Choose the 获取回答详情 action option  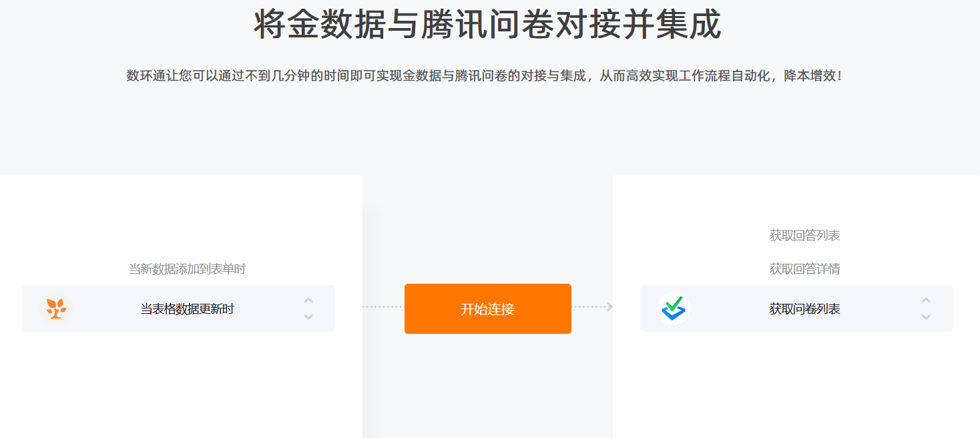pyautogui.click(x=804, y=269)
